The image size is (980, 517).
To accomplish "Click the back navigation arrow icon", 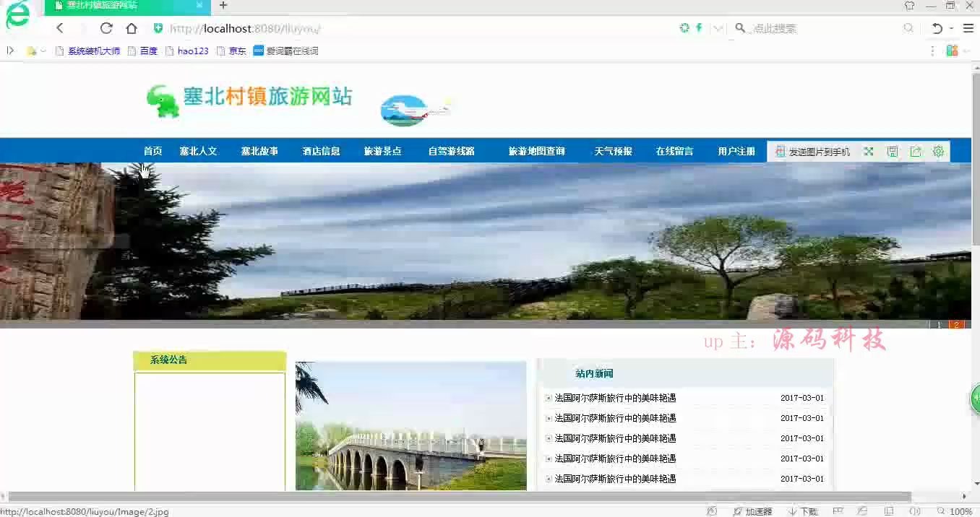I will [60, 28].
